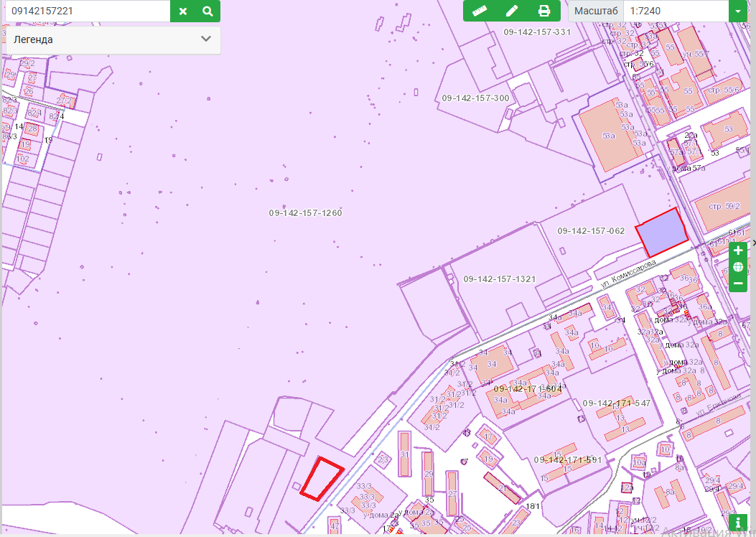Focus the search field with 09142157221
The image size is (756, 537).
pyautogui.click(x=86, y=11)
